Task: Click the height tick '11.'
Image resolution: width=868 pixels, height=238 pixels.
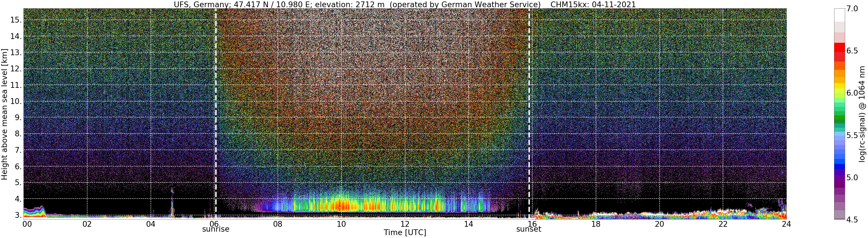Action: [16, 85]
